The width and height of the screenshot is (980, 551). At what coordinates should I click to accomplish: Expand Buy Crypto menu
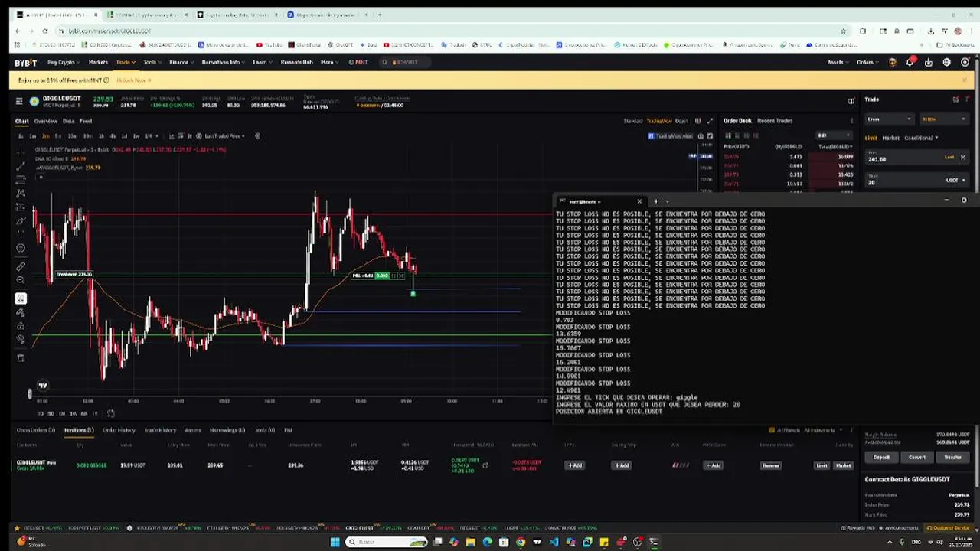click(64, 62)
